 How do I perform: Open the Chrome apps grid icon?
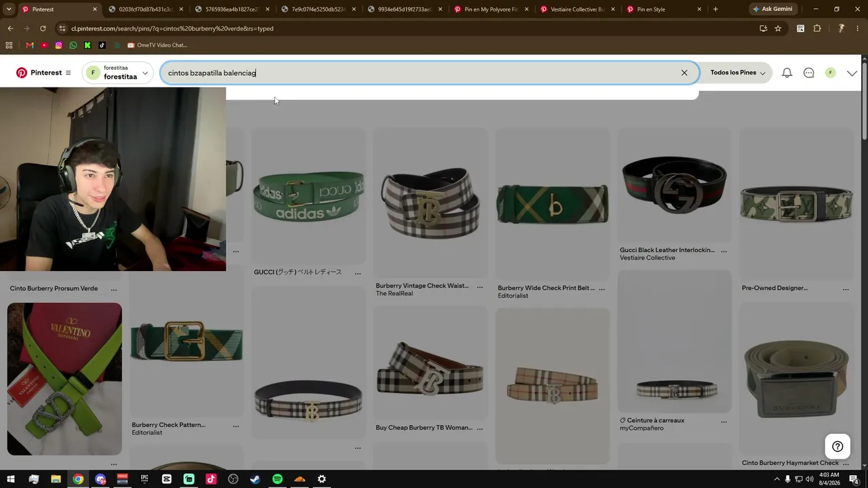9,45
